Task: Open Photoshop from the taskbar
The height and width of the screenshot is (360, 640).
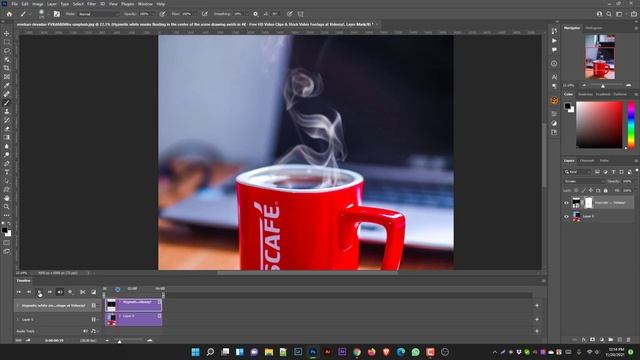Action: tap(313, 352)
